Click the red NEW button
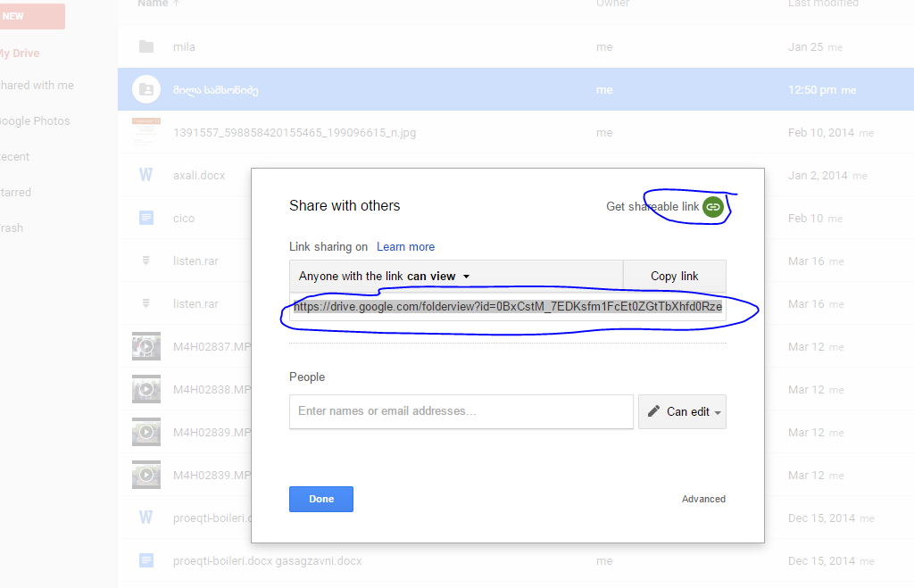 [32, 16]
